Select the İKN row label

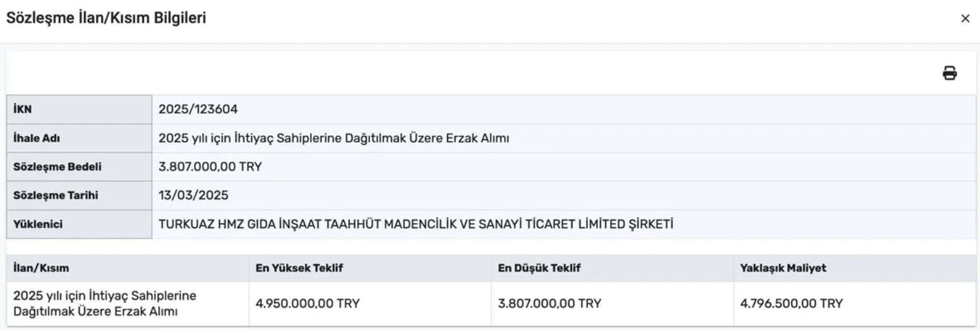coord(23,109)
